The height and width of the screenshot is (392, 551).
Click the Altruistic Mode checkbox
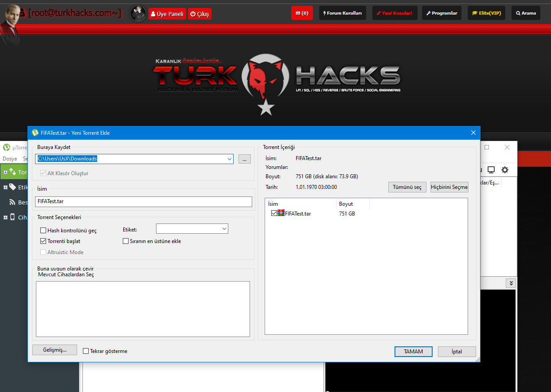[x=43, y=252]
